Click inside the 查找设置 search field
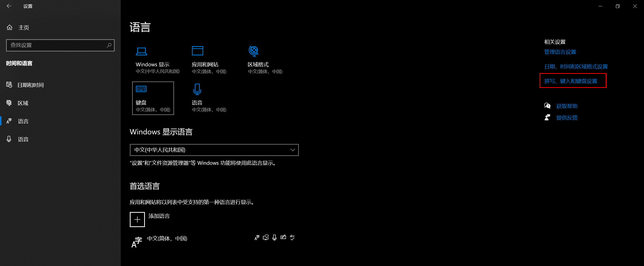The image size is (644, 266). coord(60,45)
